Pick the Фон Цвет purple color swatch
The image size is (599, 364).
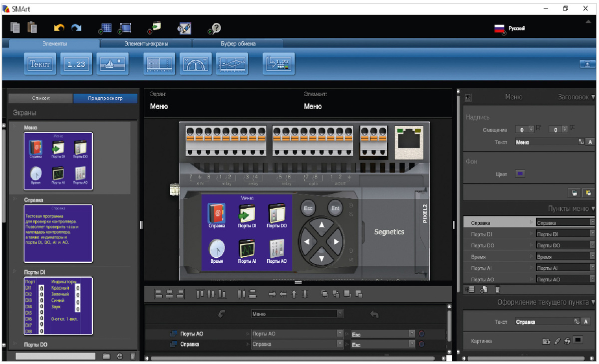520,174
